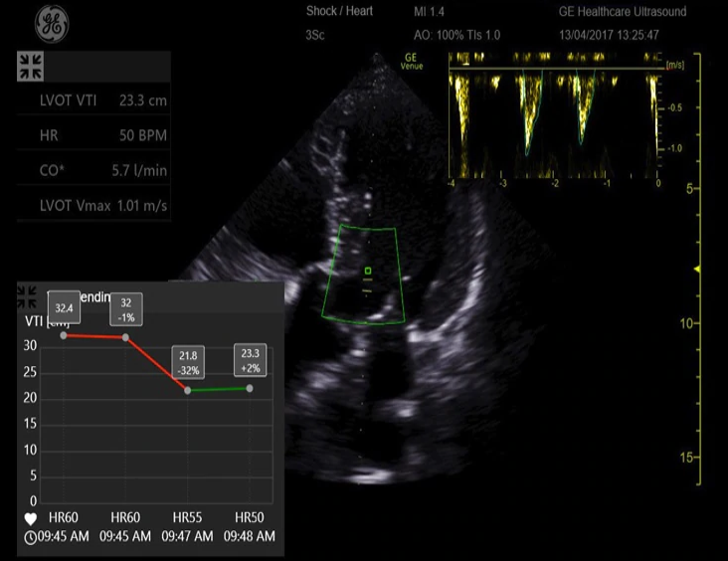Click the red trend line segment between 32 and 21.8
This screenshot has width=728, height=561.
click(156, 364)
